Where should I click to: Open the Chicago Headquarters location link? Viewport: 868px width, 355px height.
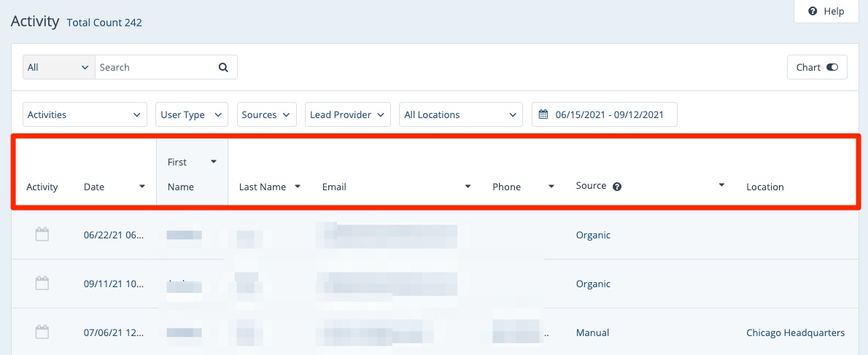[x=795, y=332]
